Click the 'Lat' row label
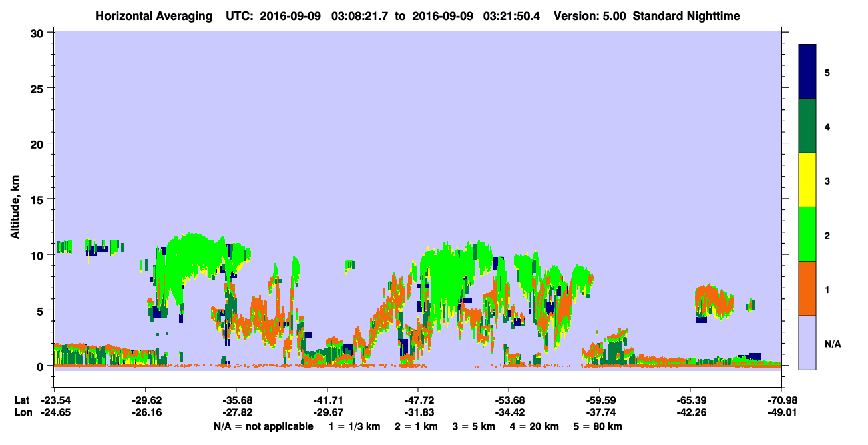Viewport: 868px width, 445px height. [x=21, y=400]
